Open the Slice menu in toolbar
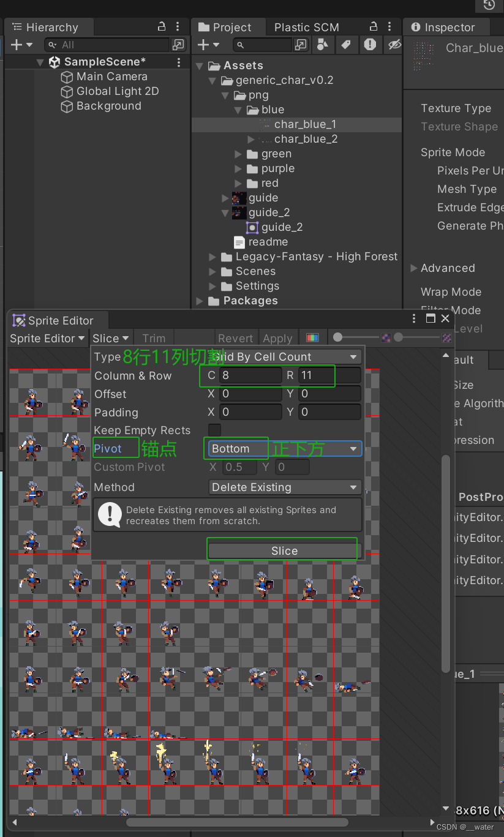This screenshot has height=837, width=504. (111, 339)
